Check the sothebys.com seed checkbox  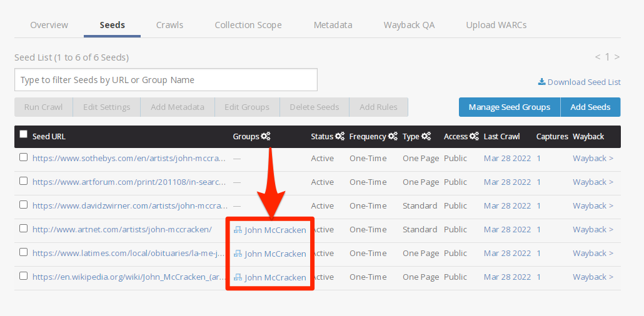point(24,157)
